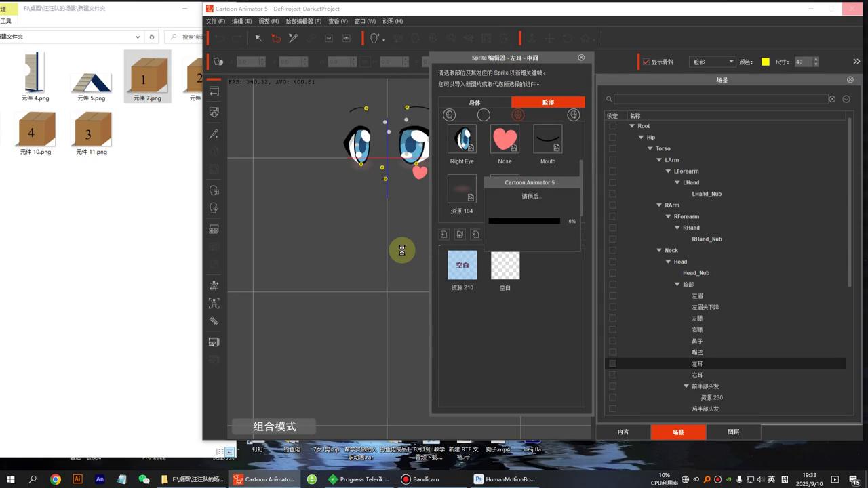Check the lock box for 左耳 row
Image resolution: width=868 pixels, height=488 pixels.
(x=613, y=364)
